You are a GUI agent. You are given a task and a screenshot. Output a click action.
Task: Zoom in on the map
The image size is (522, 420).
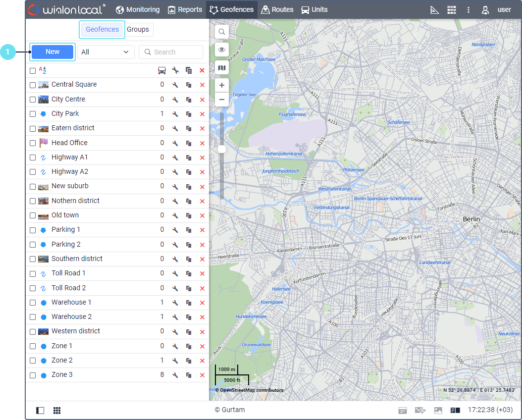[x=221, y=85]
